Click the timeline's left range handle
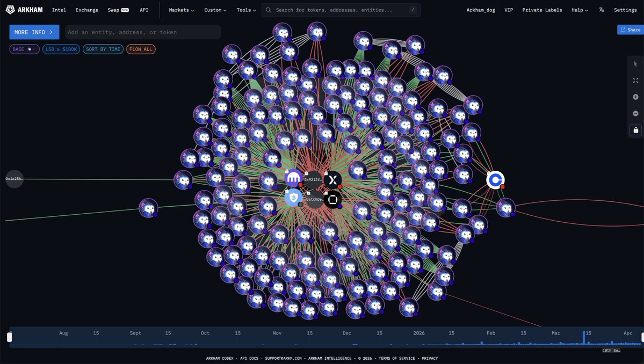The height and width of the screenshot is (364, 644). [x=9, y=337]
